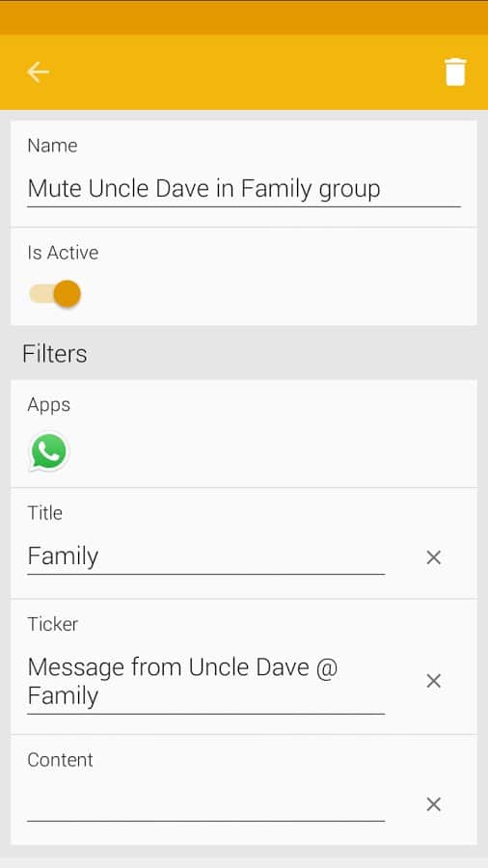Tap the WhatsApp app icon

pos(48,451)
